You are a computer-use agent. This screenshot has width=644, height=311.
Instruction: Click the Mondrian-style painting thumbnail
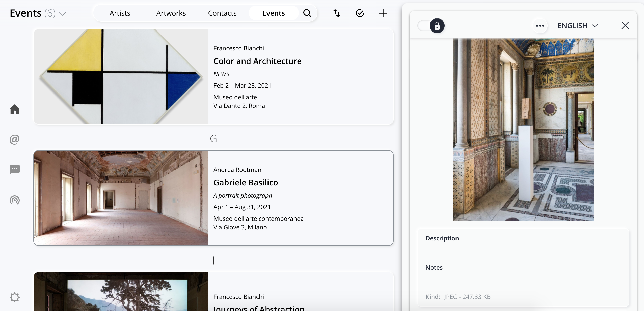click(x=121, y=77)
